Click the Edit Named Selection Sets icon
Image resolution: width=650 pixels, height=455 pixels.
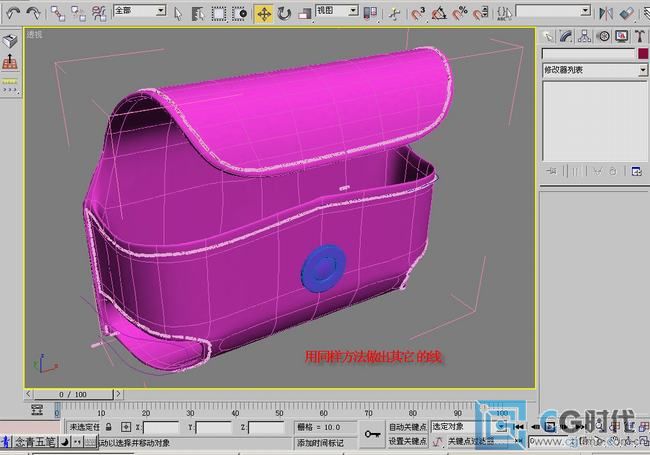(504, 14)
